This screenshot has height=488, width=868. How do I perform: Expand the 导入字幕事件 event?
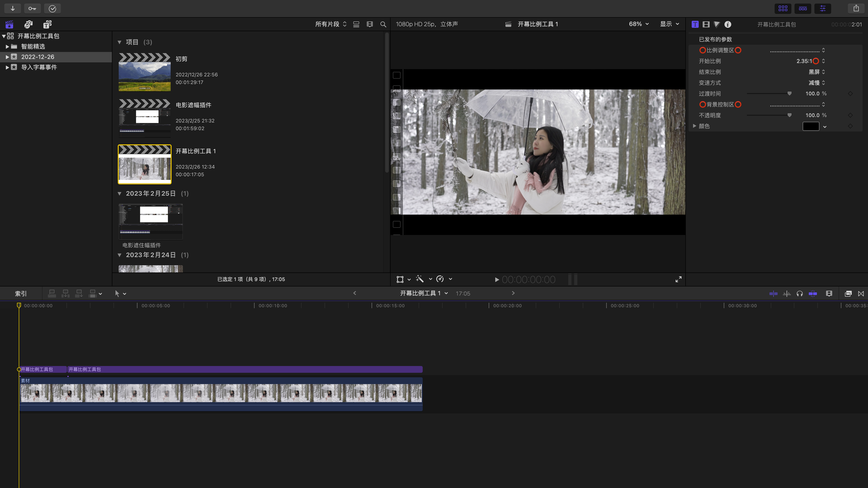(7, 67)
